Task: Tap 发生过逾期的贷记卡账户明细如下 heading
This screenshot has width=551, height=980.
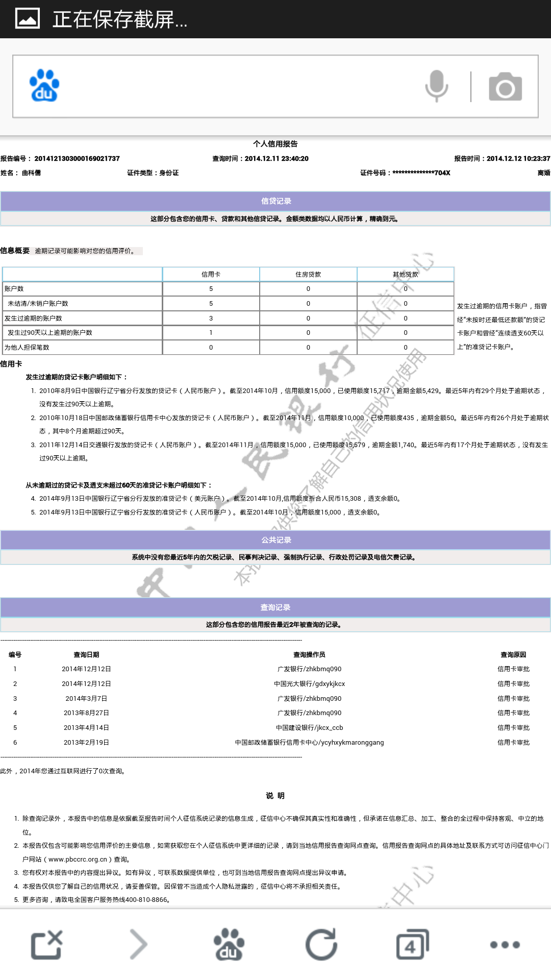Action: [x=77, y=377]
